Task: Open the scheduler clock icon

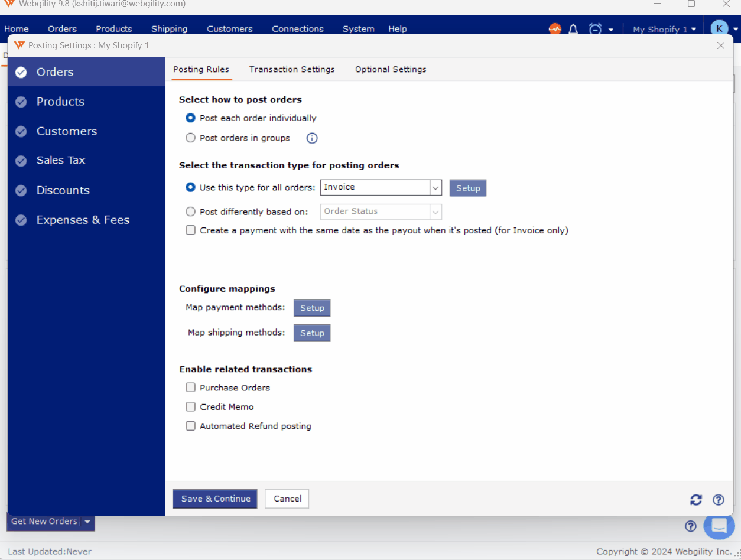Action: 595,29
